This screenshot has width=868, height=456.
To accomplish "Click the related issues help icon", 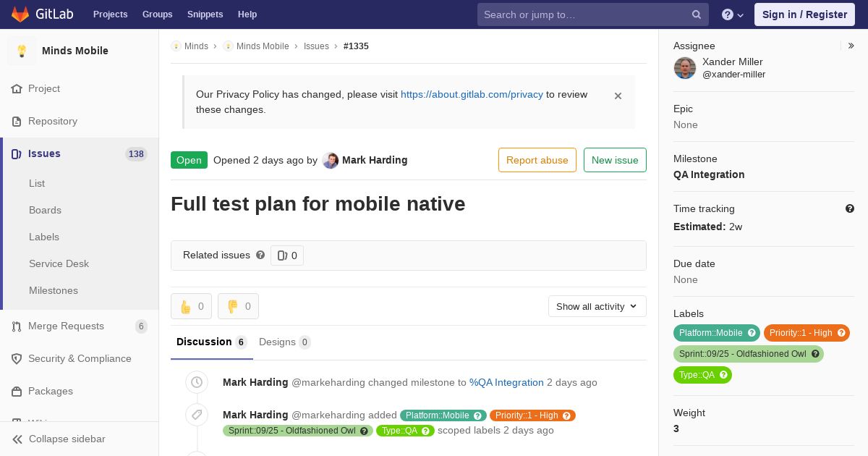I will click(260, 255).
